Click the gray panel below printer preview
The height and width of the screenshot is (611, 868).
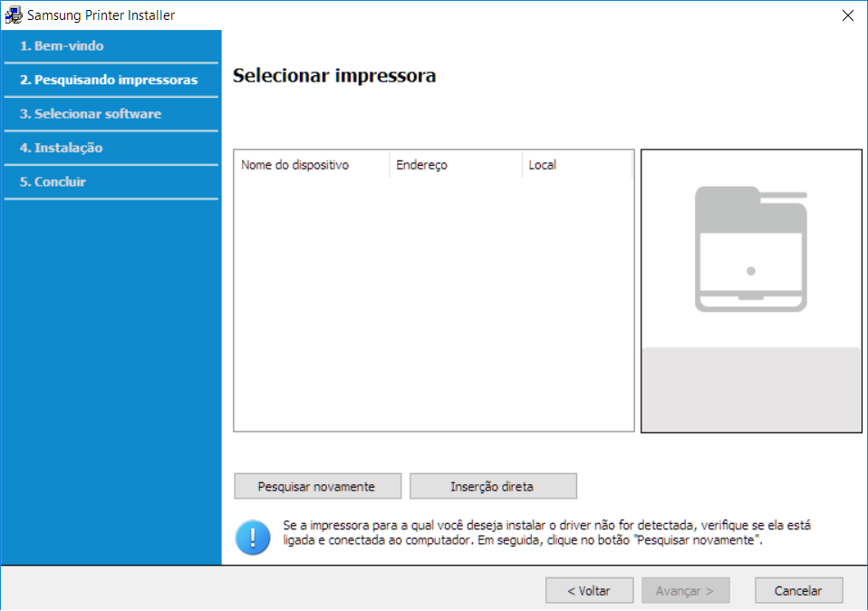pyautogui.click(x=751, y=388)
